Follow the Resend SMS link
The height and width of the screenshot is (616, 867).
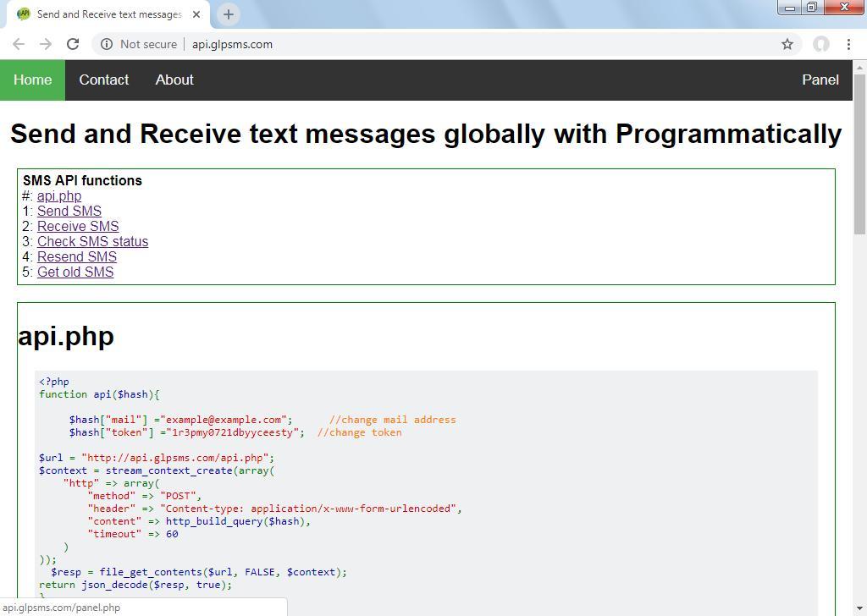pyautogui.click(x=77, y=256)
